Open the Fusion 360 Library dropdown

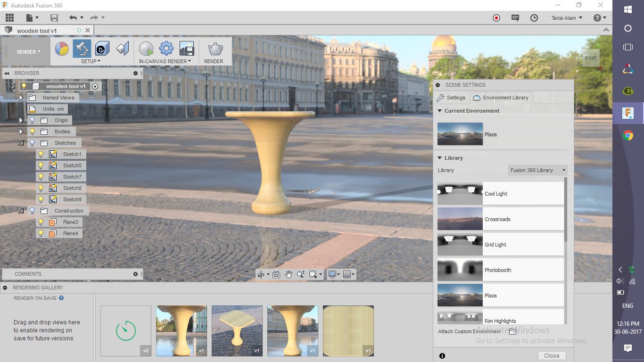(537, 170)
